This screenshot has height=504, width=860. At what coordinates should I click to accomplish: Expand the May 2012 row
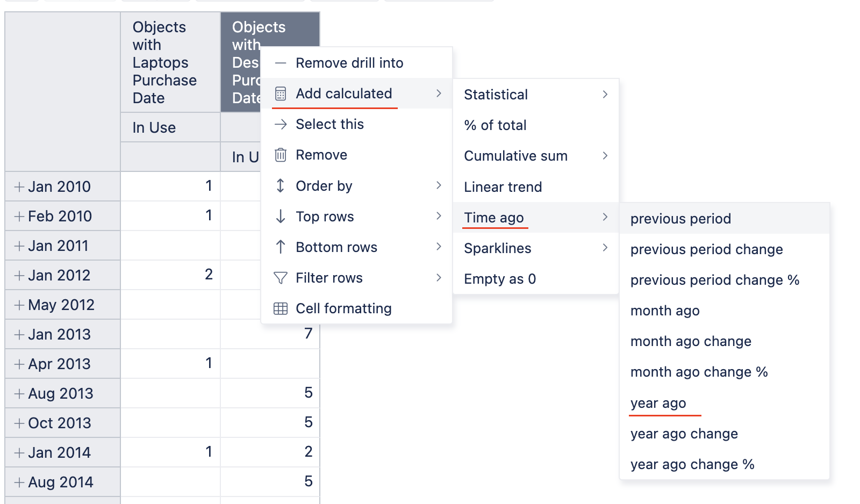[x=19, y=305]
